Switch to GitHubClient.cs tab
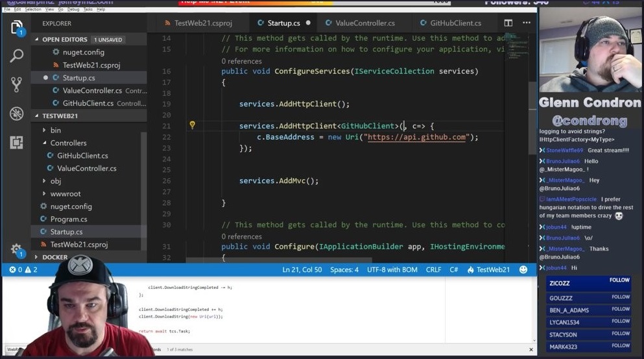Screen dimensions: 644x359 [x=451, y=23]
